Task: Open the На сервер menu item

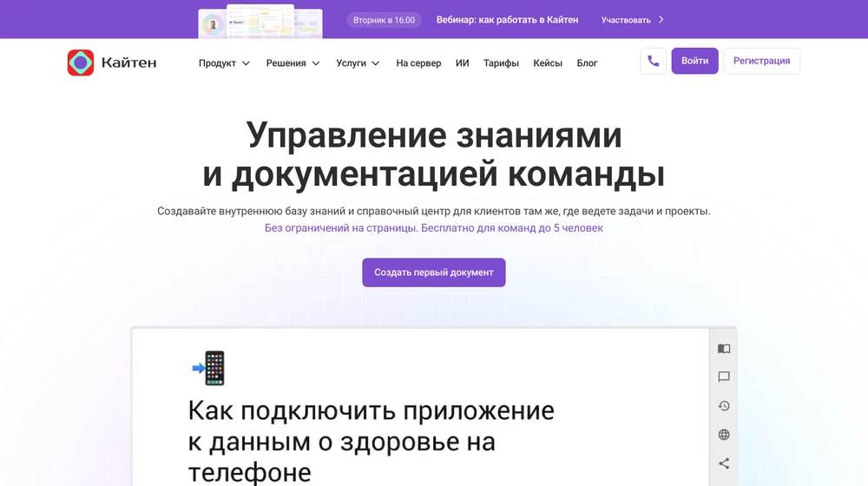Action: (x=418, y=63)
